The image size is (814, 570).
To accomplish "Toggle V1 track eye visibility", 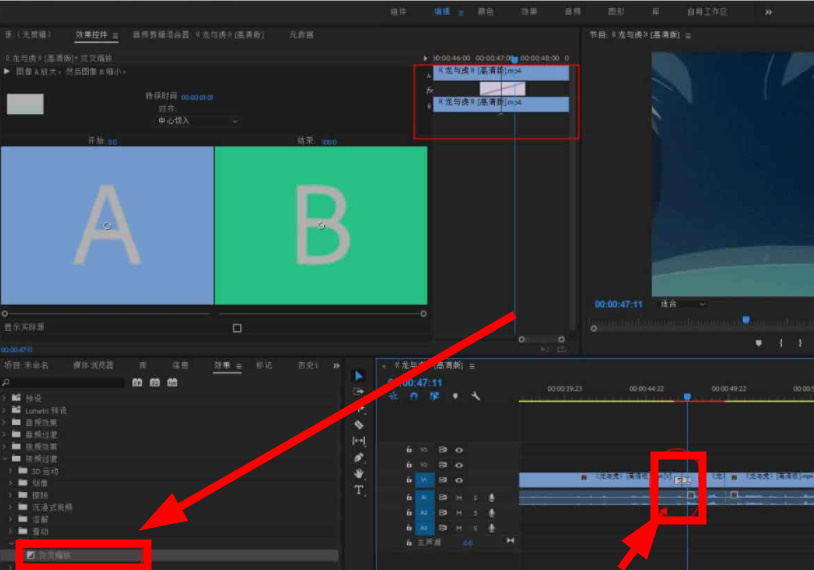I will point(459,480).
